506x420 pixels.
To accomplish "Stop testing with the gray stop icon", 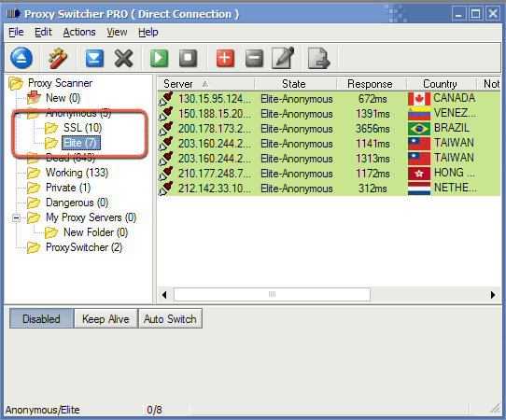I will pyautogui.click(x=189, y=59).
